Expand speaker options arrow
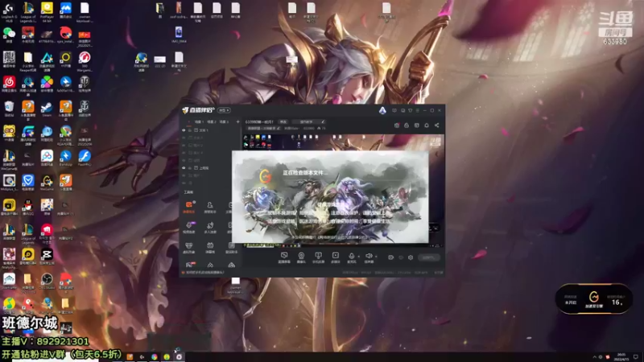The image size is (644, 362). 376,257
